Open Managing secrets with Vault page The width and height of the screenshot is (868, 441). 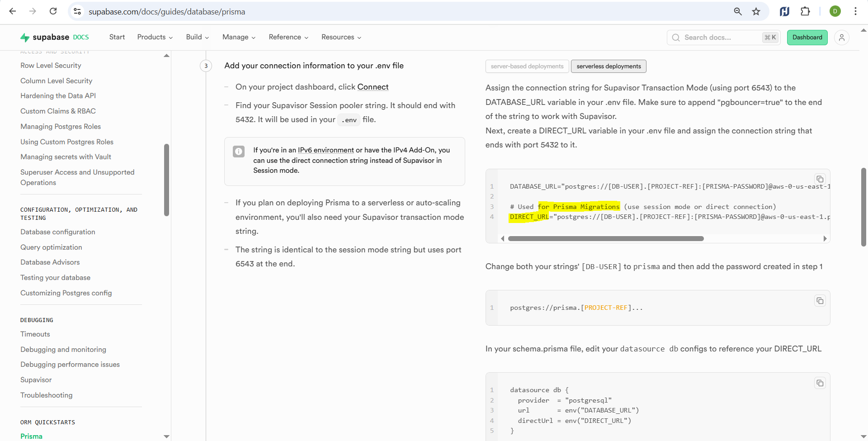click(x=66, y=157)
